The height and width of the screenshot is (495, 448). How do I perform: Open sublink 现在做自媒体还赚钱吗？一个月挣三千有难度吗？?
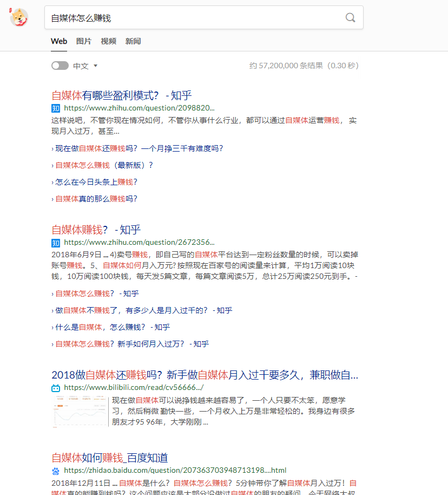[x=139, y=148]
